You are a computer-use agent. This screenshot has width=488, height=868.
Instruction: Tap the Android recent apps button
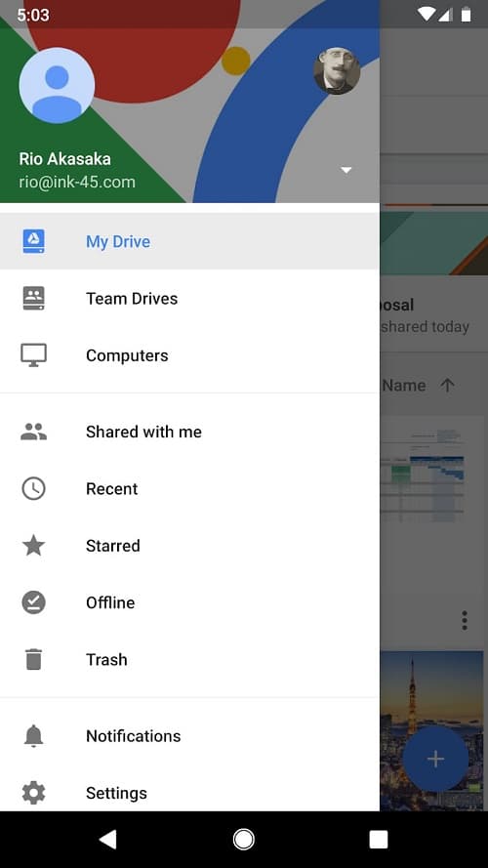point(379,840)
